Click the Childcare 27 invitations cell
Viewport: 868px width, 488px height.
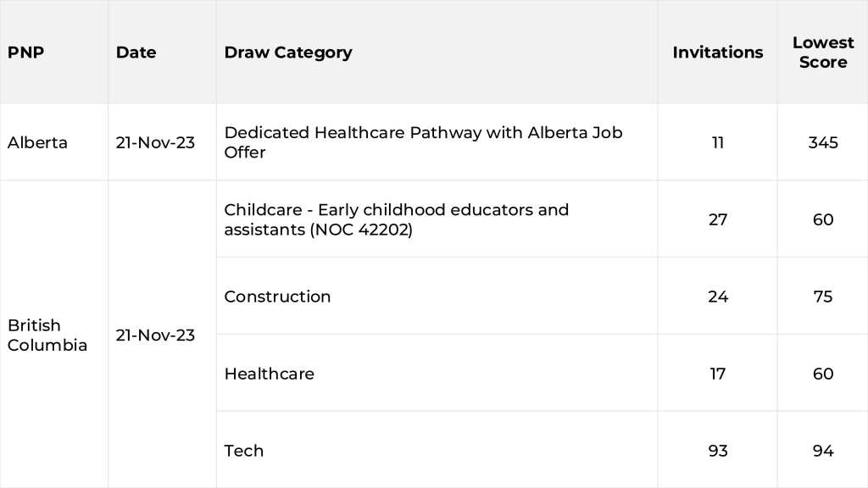[x=717, y=219]
